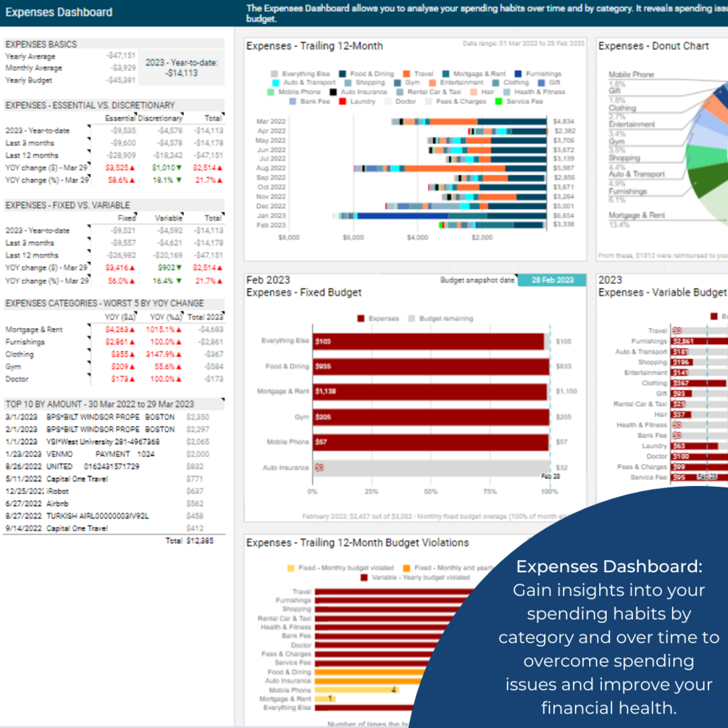The width and height of the screenshot is (728, 728).
Task: Click the Budget remaining legend swatch
Action: pyautogui.click(x=411, y=319)
